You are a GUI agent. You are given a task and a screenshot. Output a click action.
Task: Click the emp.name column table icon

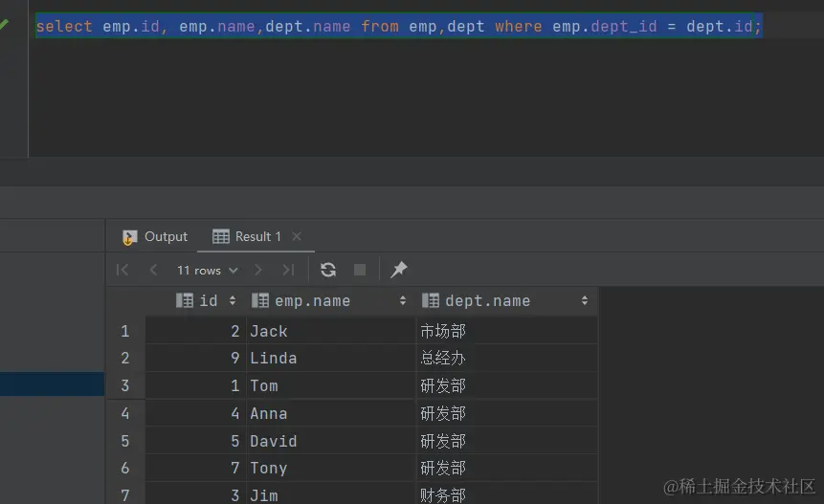(x=260, y=301)
